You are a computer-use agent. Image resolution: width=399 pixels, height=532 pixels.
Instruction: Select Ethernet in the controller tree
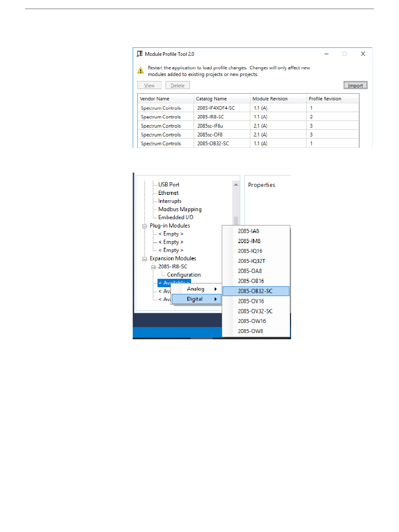coord(168,193)
